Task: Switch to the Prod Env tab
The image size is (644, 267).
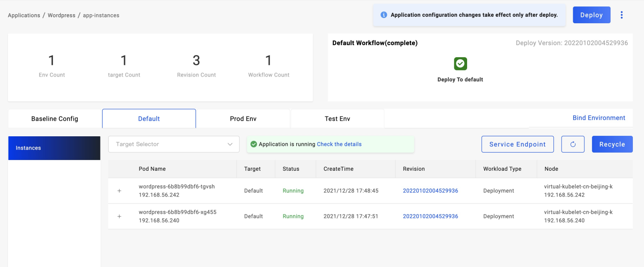Action: point(243,119)
